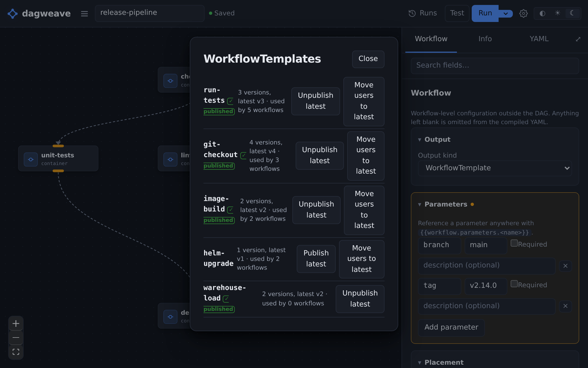Click tag description (optional) field
This screenshot has width=588, height=368.
487,306
